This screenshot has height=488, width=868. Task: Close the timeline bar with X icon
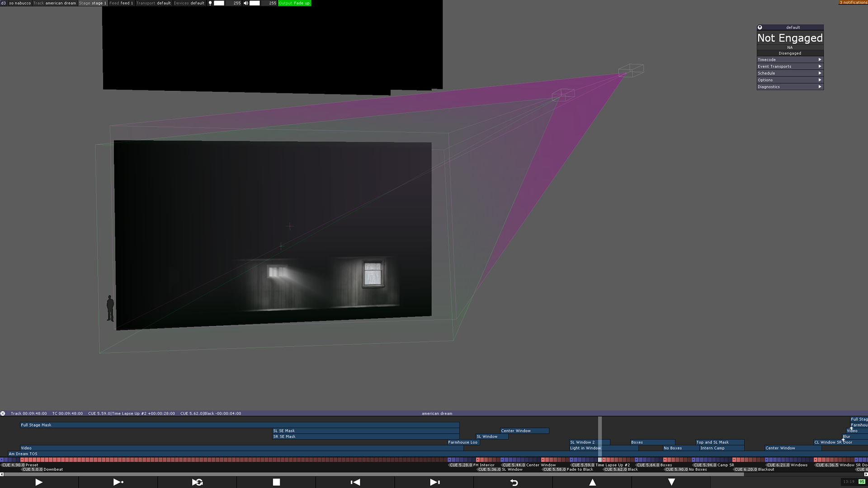[x=3, y=413]
